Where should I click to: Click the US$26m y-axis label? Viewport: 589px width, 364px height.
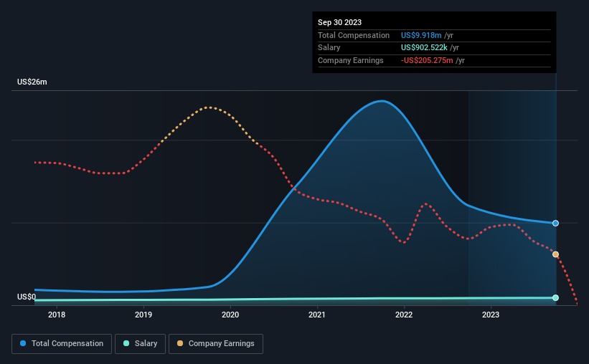coord(32,82)
